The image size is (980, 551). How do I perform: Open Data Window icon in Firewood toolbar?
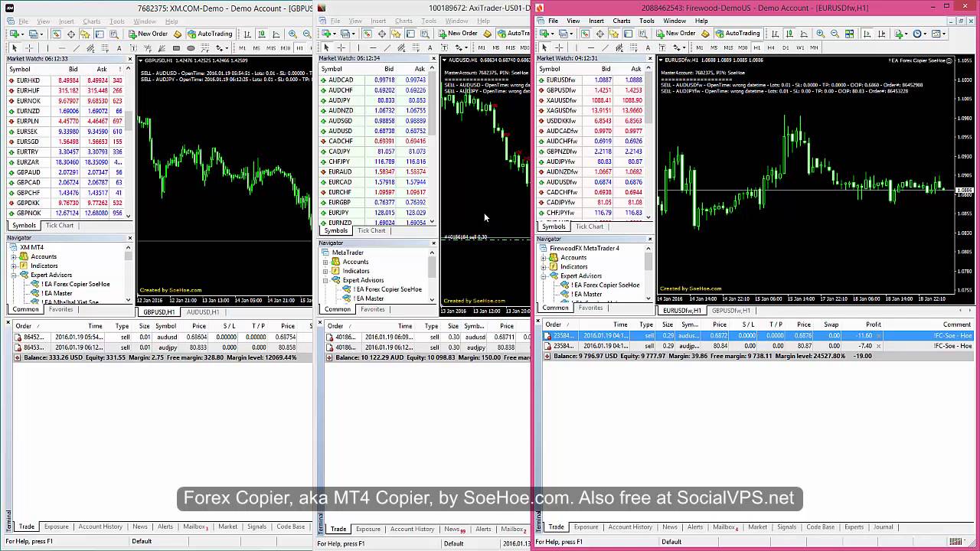pyautogui.click(x=599, y=34)
